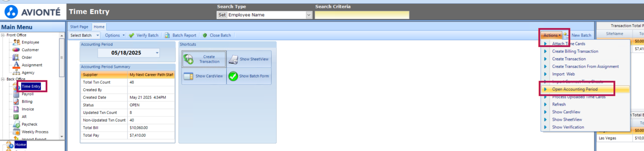Click the Verify Batch button label
The image size is (644, 151).
tap(147, 35)
